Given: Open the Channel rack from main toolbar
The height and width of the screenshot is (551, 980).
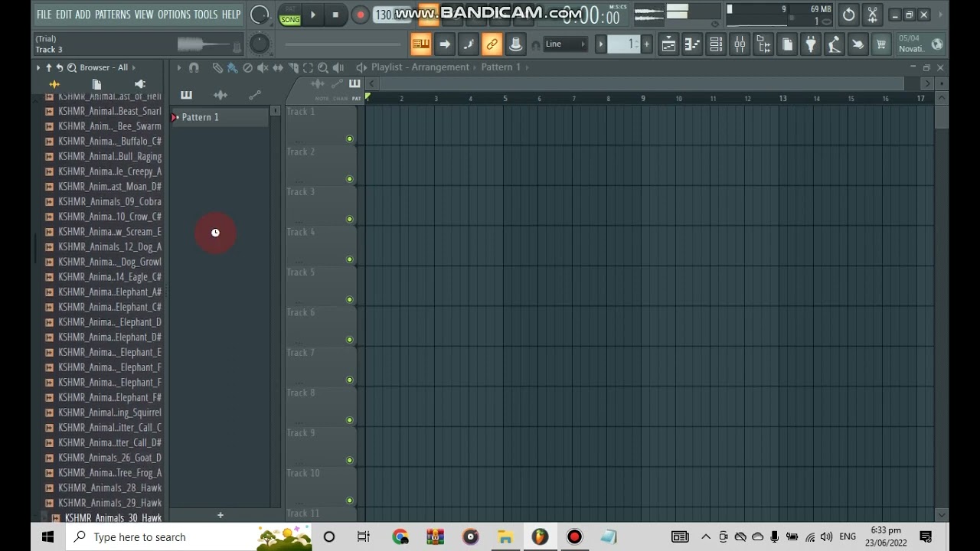Looking at the screenshot, I should coord(716,44).
